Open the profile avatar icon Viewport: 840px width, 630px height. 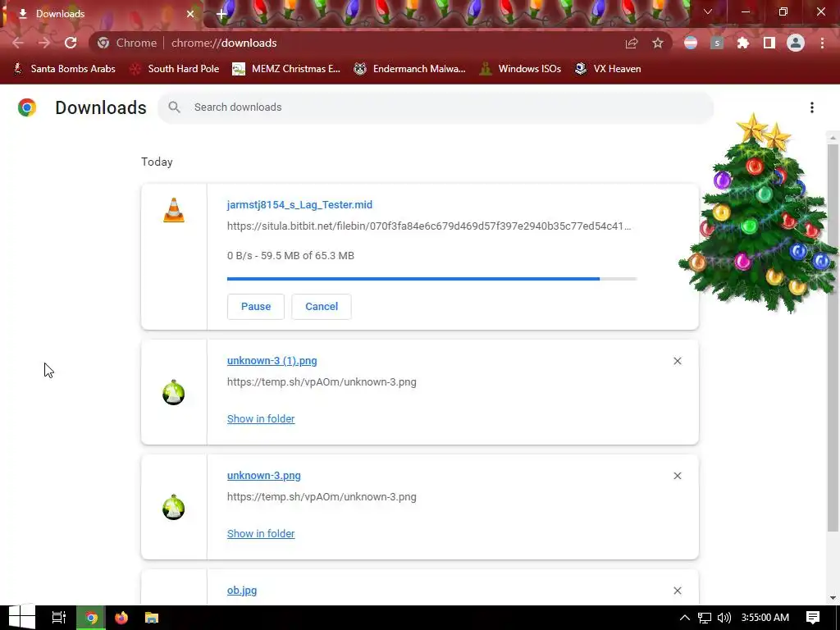pos(796,43)
